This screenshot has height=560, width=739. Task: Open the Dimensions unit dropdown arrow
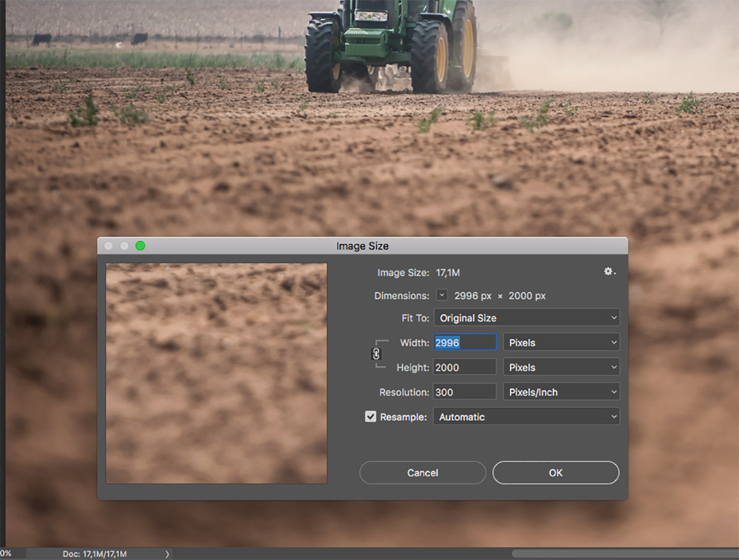(442, 295)
